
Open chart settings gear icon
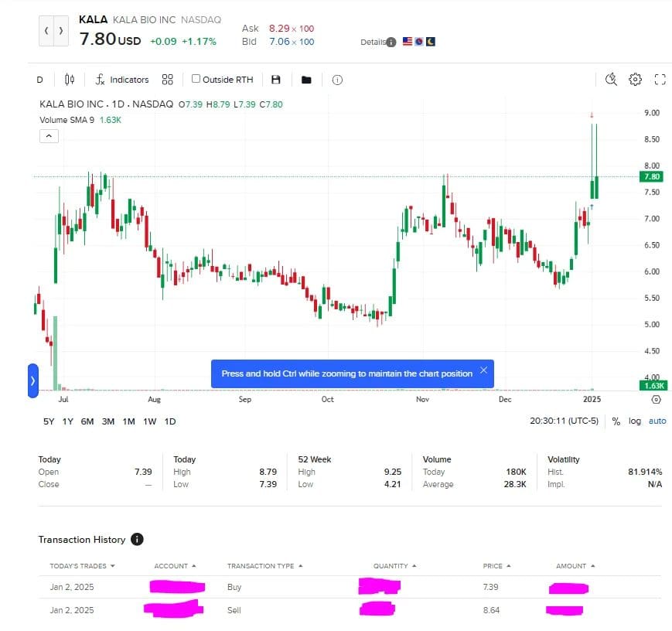tap(635, 79)
